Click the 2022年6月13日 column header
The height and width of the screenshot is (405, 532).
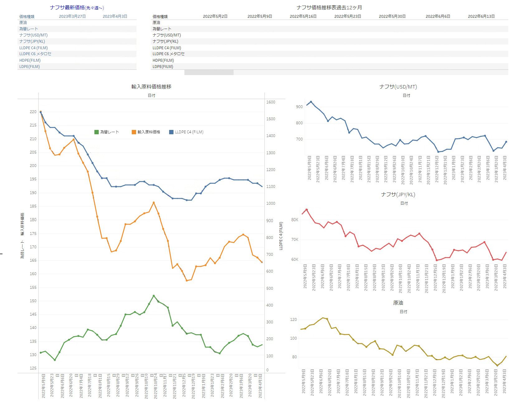(481, 16)
